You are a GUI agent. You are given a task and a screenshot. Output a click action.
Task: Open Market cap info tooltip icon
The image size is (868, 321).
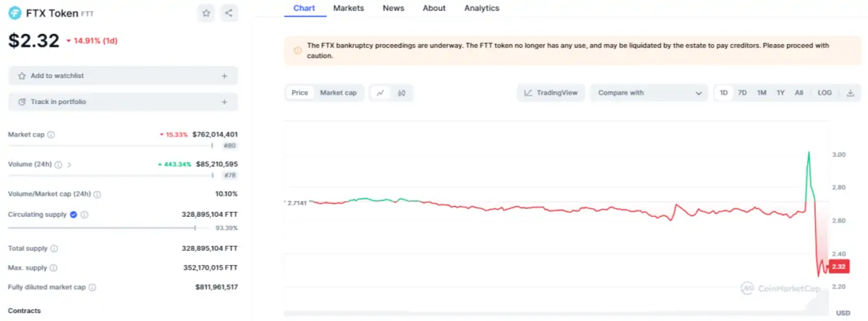point(51,134)
